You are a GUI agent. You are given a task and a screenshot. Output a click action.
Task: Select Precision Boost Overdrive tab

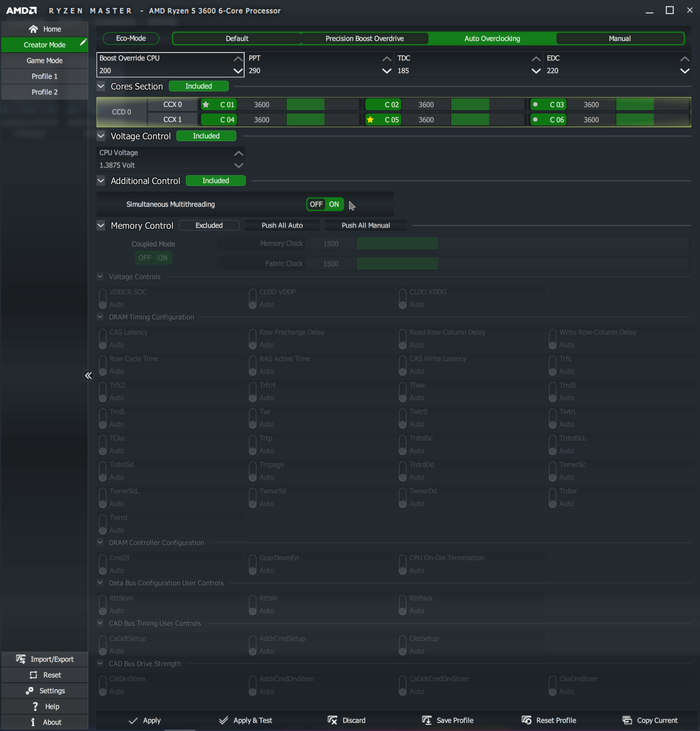(364, 39)
